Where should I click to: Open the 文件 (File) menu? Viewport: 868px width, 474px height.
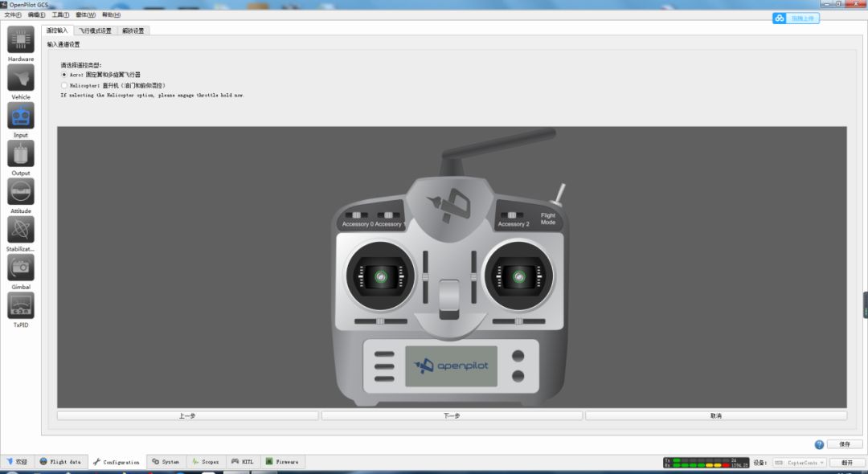13,15
